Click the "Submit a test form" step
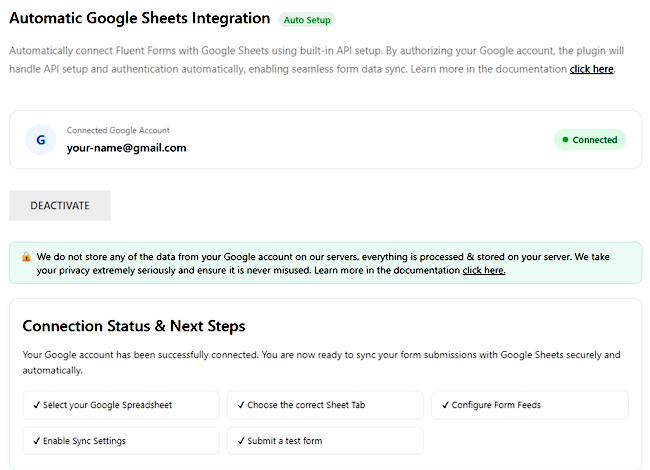This screenshot has width=650, height=470. [324, 440]
